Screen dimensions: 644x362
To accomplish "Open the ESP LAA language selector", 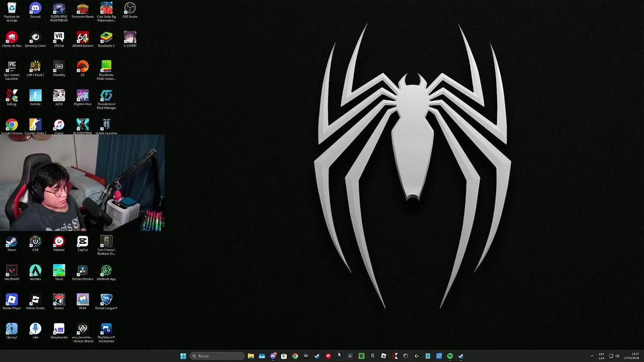I will click(x=602, y=356).
